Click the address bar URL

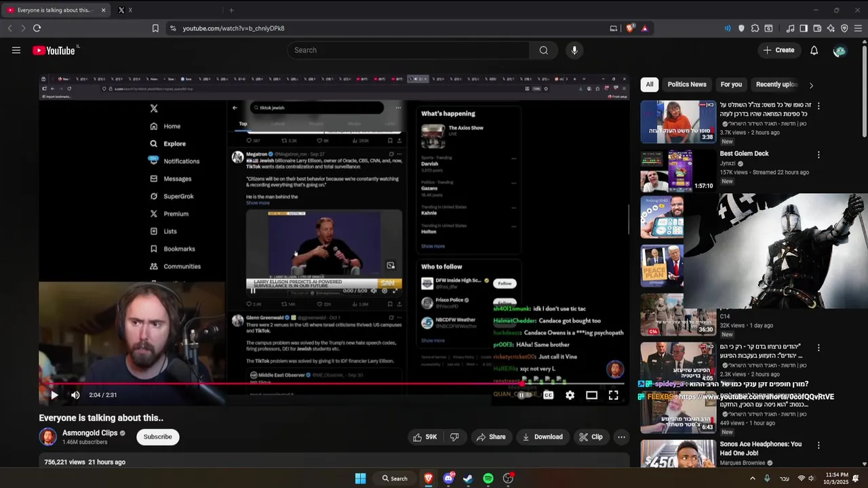point(233,28)
